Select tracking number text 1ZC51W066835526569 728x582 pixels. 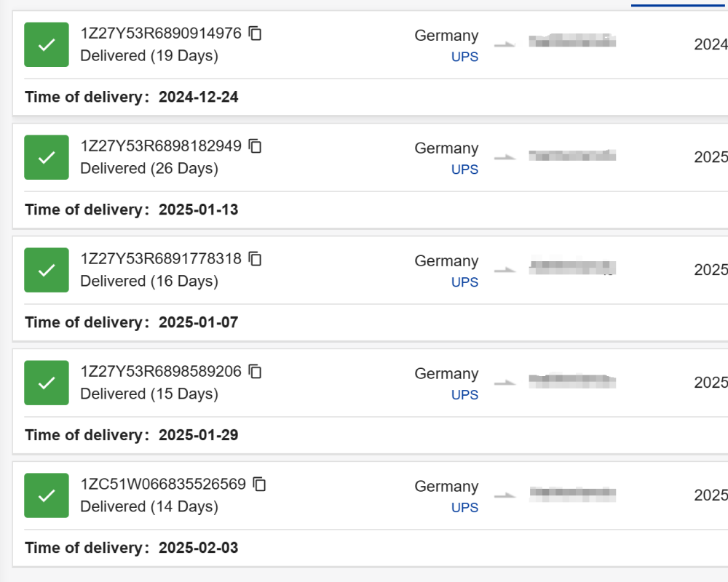pos(163,485)
